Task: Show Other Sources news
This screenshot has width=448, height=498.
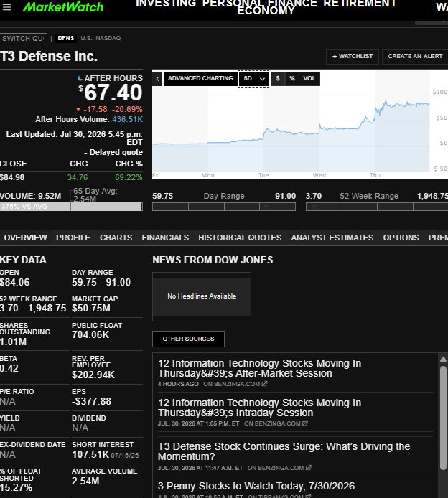Action: click(x=188, y=339)
